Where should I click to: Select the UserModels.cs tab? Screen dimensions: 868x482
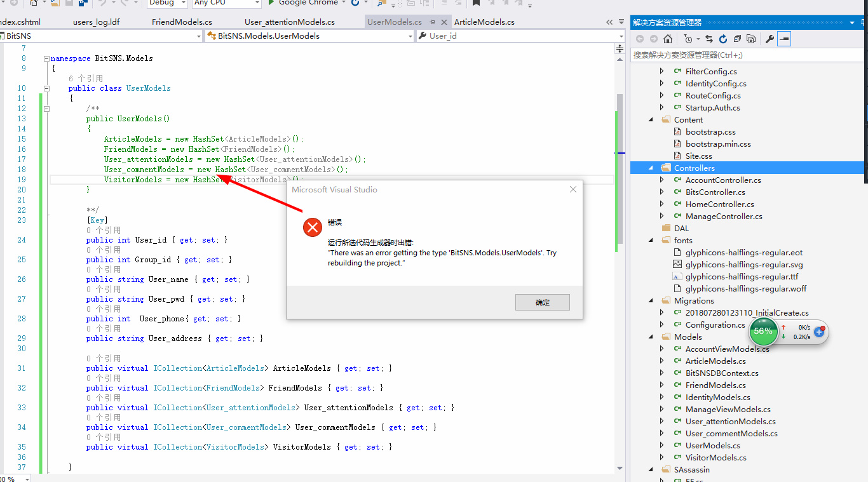click(395, 22)
